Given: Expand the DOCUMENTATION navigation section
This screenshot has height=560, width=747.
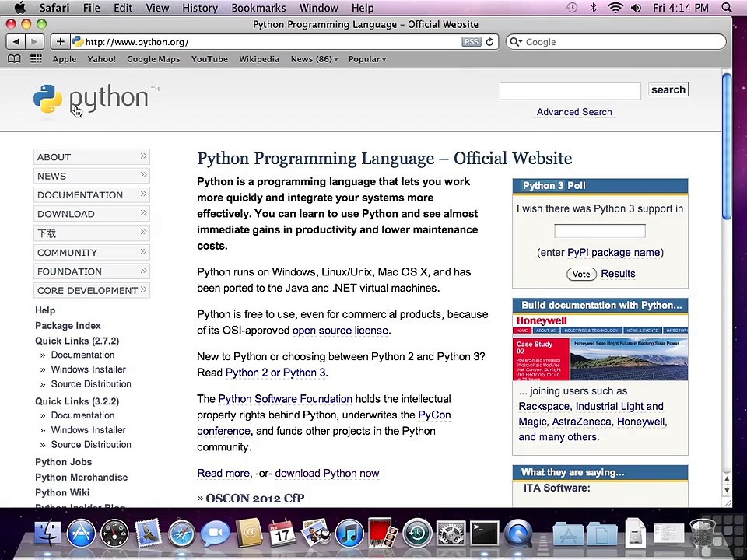Looking at the screenshot, I should [92, 194].
